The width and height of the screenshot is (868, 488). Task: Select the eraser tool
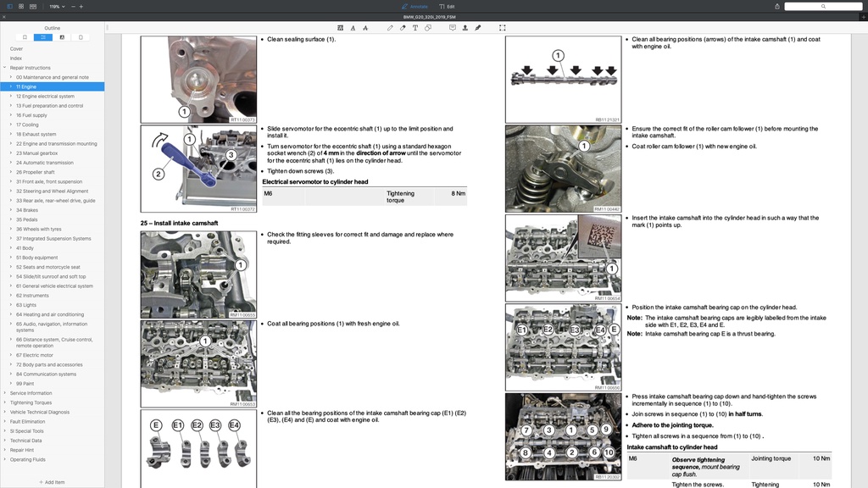click(x=403, y=27)
